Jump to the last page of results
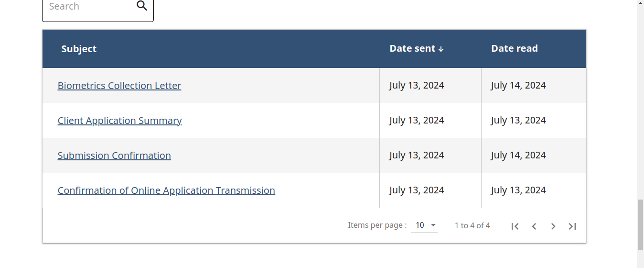 tap(572, 226)
